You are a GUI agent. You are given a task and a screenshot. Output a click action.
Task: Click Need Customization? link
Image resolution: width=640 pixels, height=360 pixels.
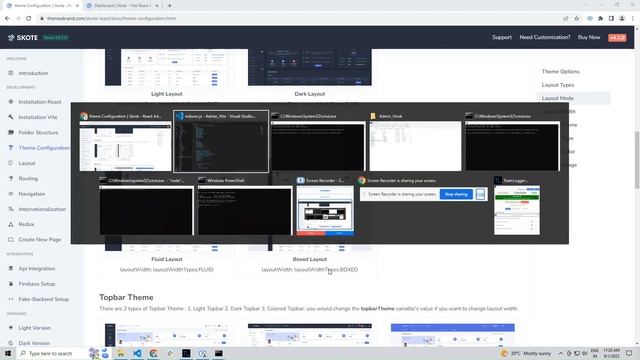click(x=545, y=37)
